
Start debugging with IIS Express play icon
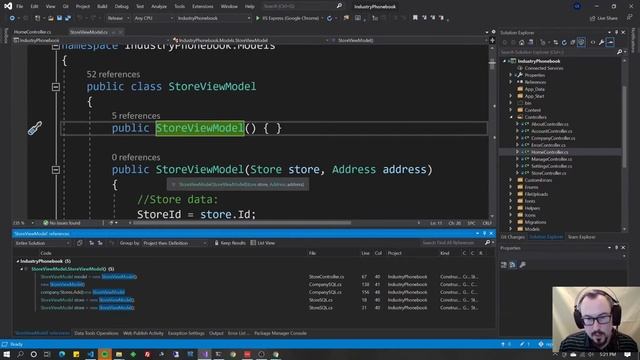click(258, 18)
